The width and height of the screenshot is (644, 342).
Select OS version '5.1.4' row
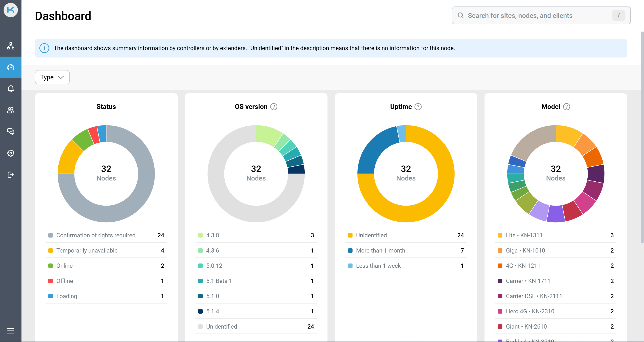(256, 312)
